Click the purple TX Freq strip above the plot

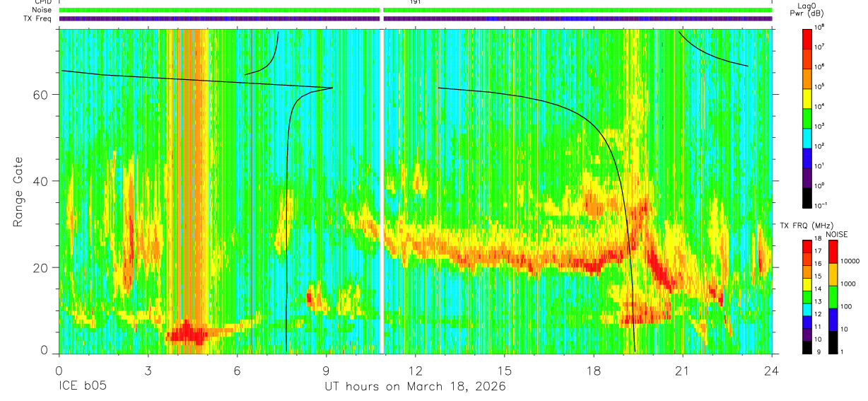[416, 18]
